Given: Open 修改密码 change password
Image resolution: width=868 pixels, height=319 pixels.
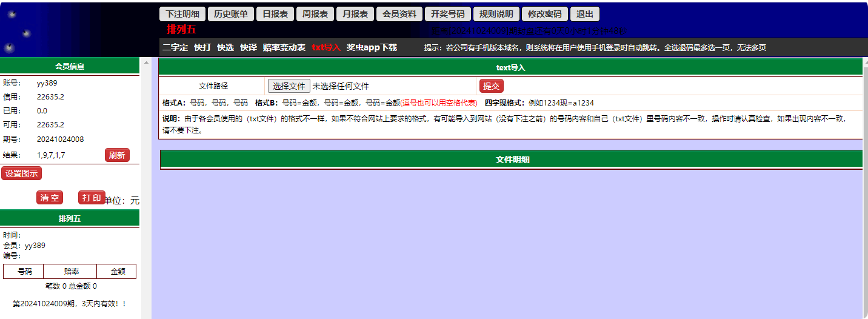Looking at the screenshot, I should 544,14.
